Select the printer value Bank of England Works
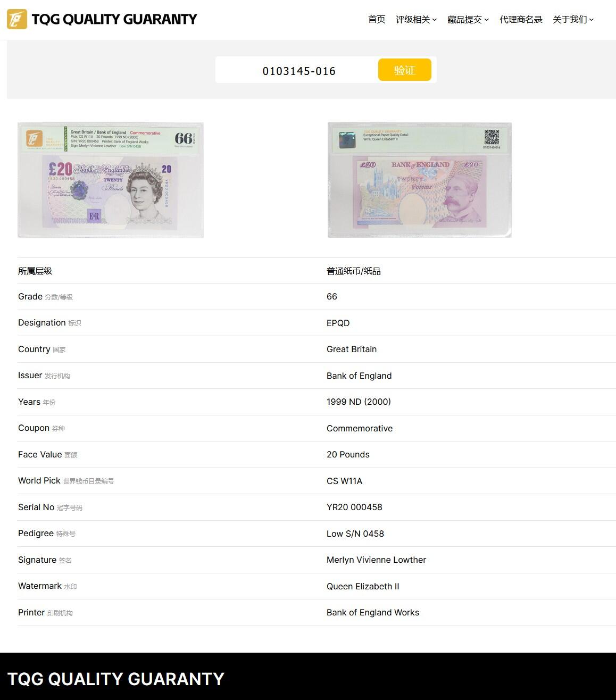616x700 pixels. tap(373, 613)
